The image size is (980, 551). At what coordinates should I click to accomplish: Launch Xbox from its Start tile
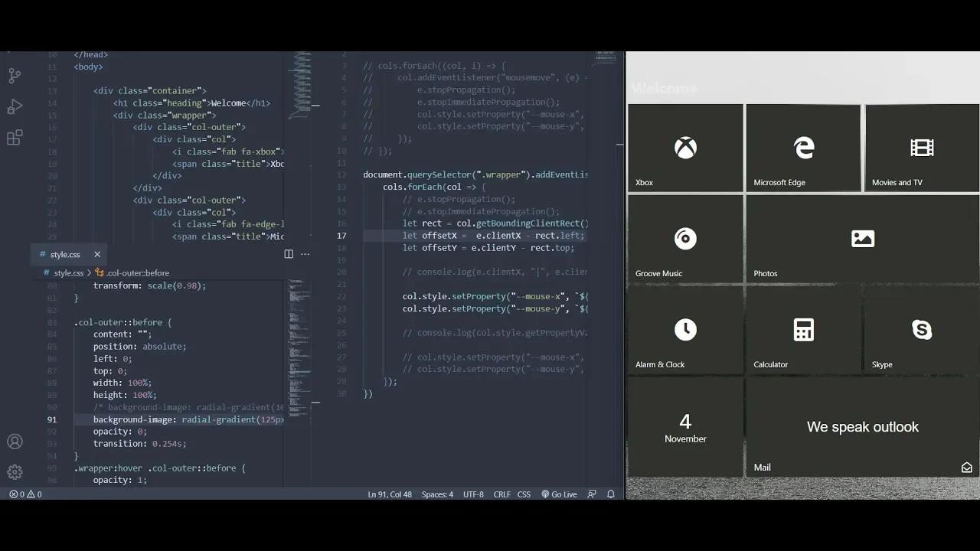684,148
